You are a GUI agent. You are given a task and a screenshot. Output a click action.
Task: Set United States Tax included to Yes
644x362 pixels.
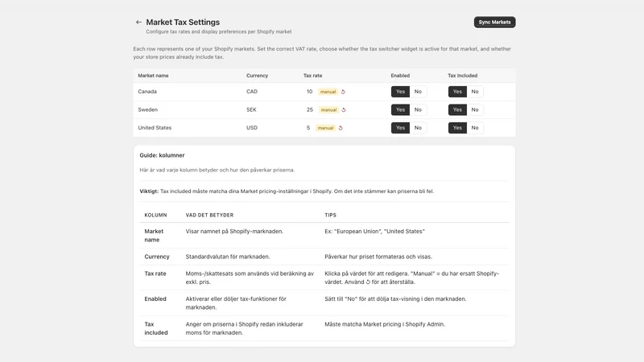pyautogui.click(x=457, y=128)
